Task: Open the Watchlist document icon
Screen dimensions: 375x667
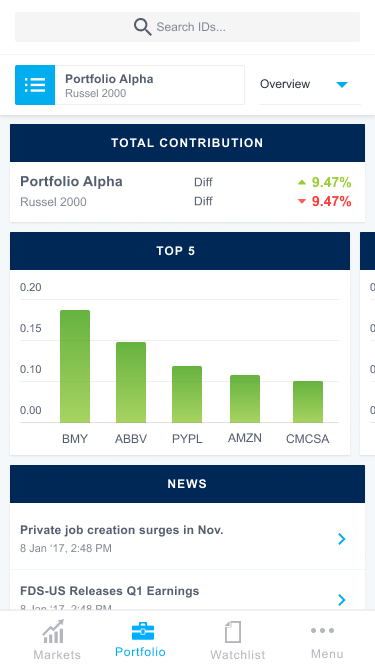Action: 233,632
